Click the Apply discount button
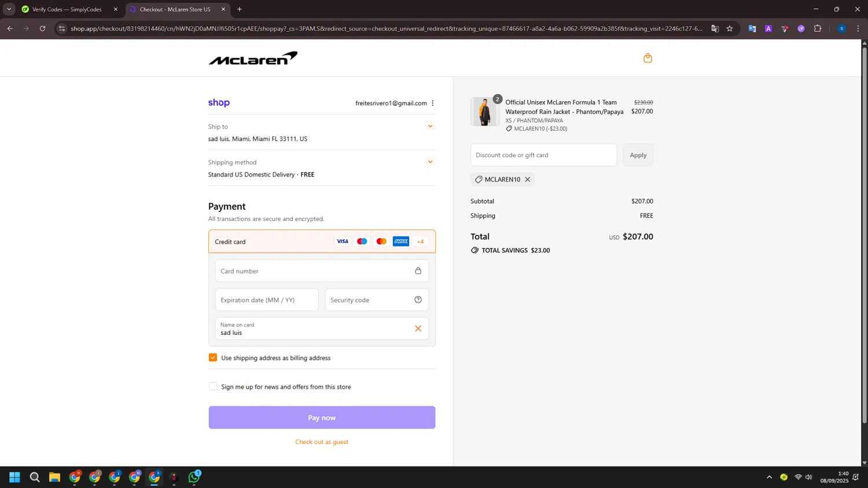868x488 pixels. pyautogui.click(x=638, y=155)
